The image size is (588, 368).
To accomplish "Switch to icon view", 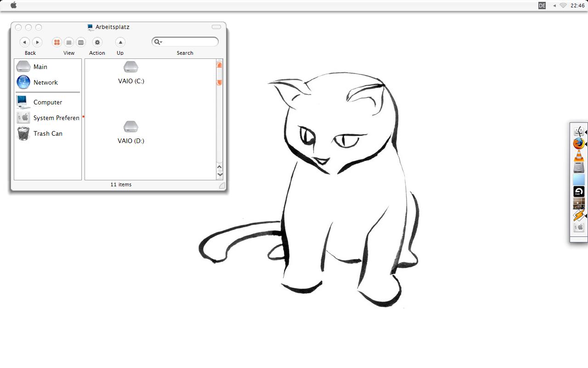I will (57, 42).
